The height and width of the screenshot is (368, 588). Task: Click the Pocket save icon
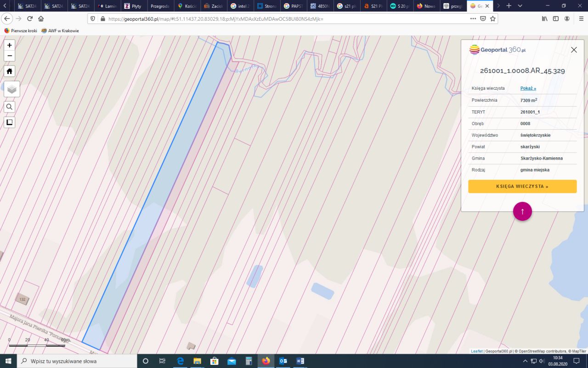click(483, 19)
